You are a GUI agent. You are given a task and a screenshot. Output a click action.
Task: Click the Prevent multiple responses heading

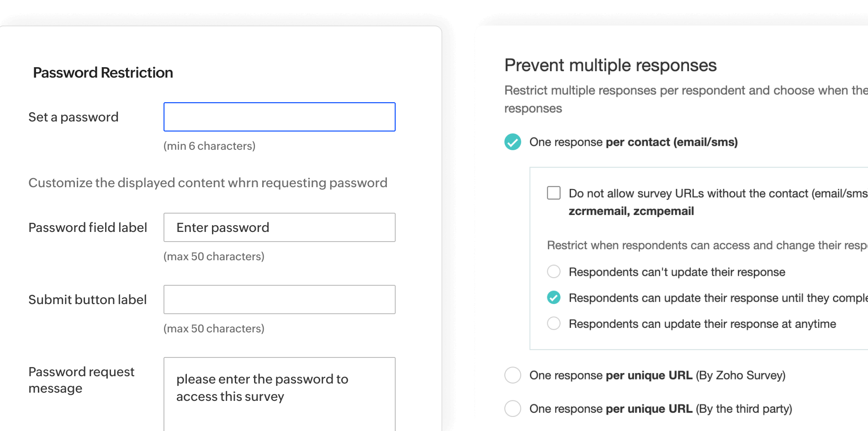tap(610, 65)
